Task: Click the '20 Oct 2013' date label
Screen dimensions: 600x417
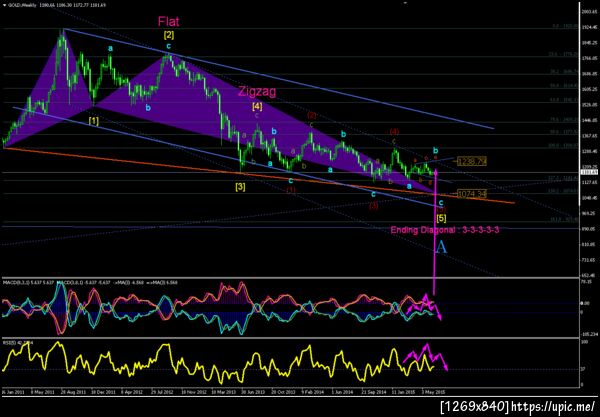Action: click(x=282, y=392)
